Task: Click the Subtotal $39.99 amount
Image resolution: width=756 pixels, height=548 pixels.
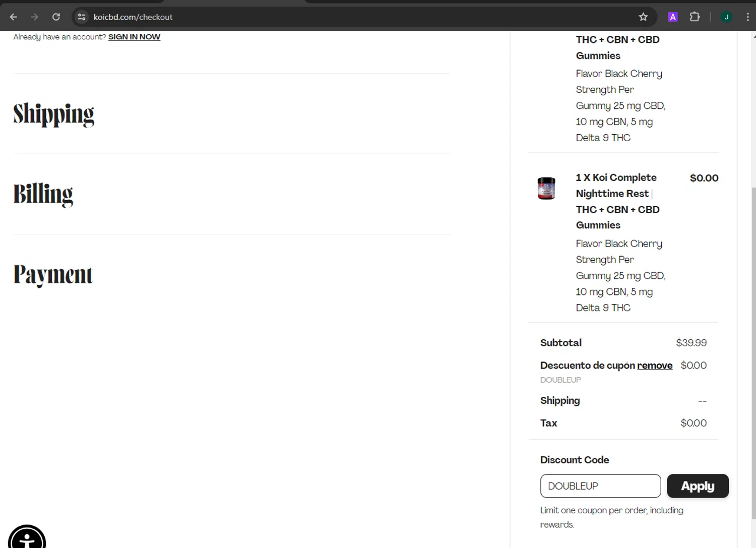Action: 691,343
